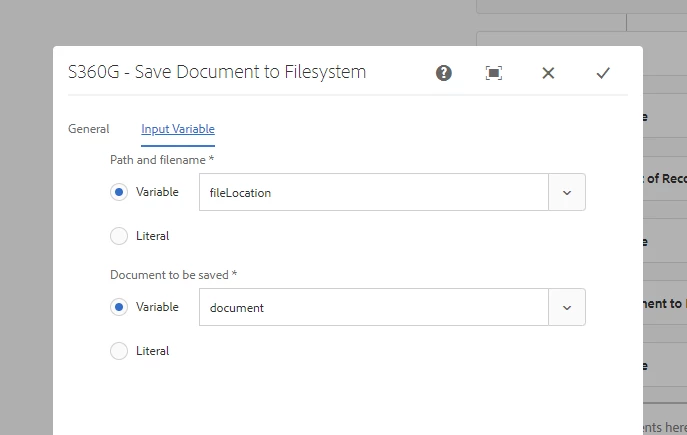687x435 pixels.
Task: Click the document variable field
Action: point(374,307)
